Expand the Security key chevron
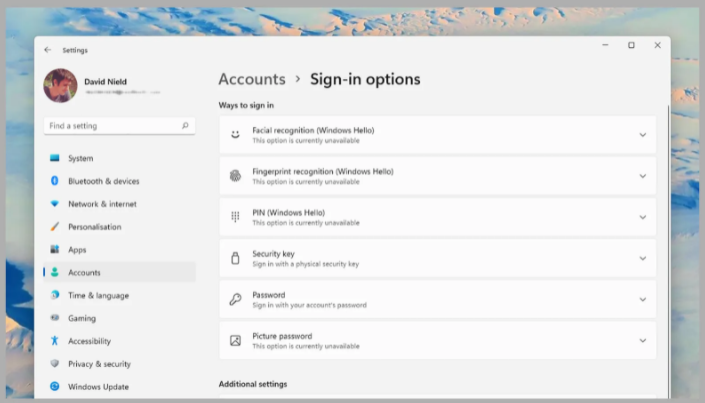 643,258
